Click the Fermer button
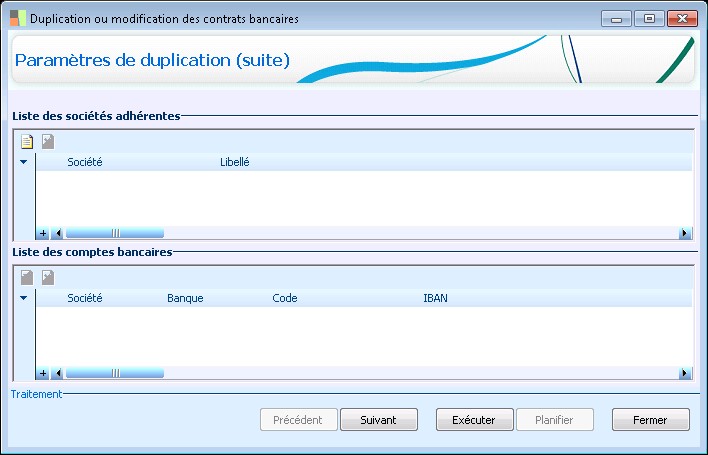The height and width of the screenshot is (455, 708). click(651, 420)
